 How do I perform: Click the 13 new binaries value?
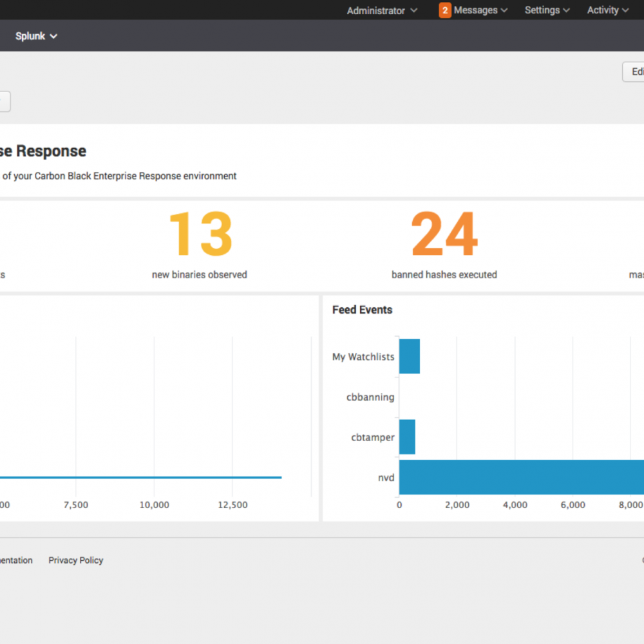[x=200, y=235]
